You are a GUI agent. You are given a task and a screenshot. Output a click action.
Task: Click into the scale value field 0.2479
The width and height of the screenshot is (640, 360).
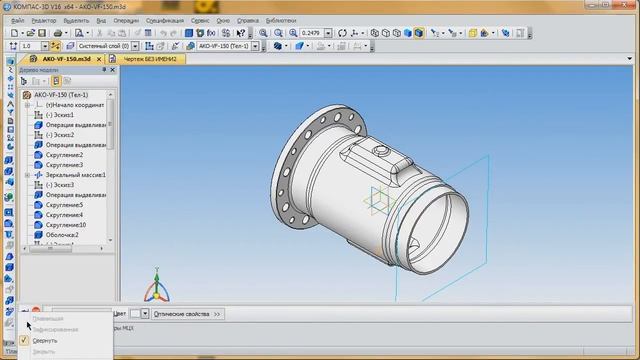(312, 33)
